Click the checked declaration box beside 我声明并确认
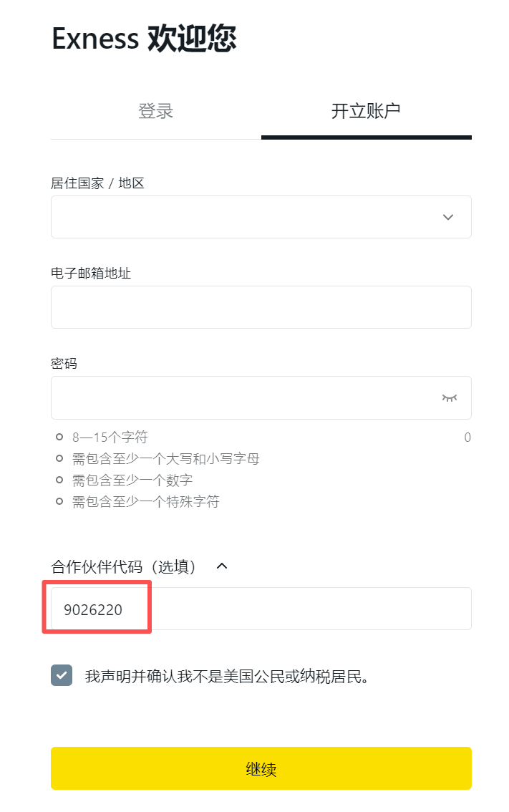This screenshot has width=509, height=812. (62, 673)
